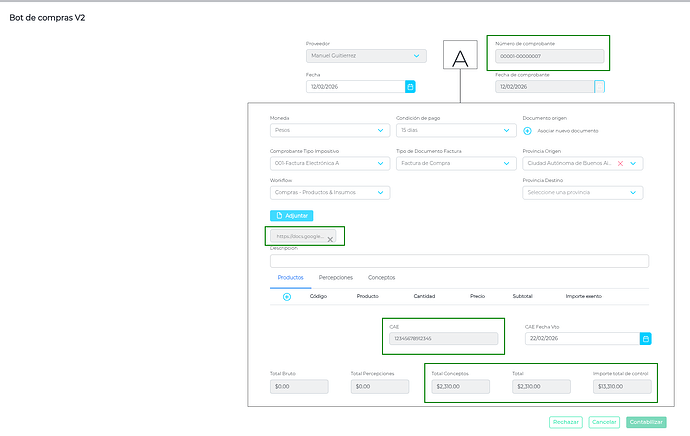Viewport: 690px width, 436px height.
Task: Clear the Provincia Origen selection
Action: click(x=620, y=163)
